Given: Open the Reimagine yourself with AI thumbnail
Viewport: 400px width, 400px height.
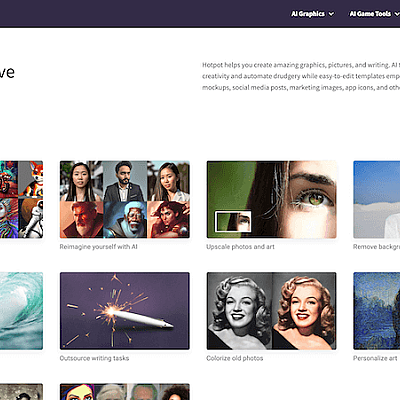Looking at the screenshot, I should click(125, 199).
